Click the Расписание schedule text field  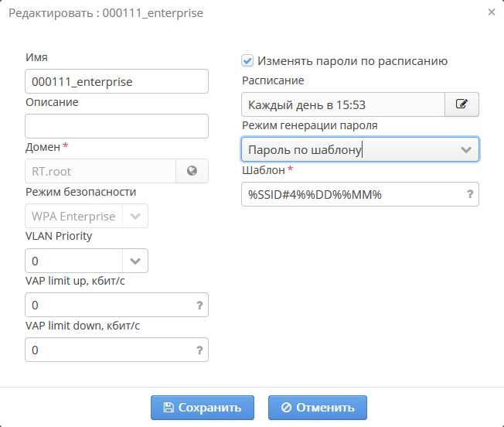(x=342, y=104)
